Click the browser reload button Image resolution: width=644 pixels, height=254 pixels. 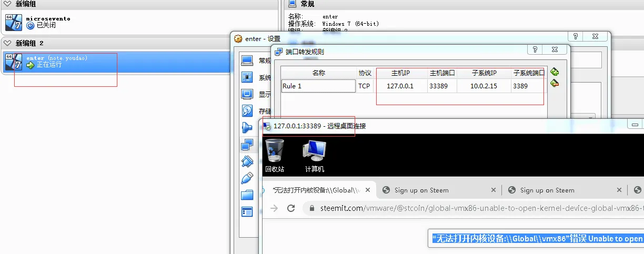click(x=291, y=208)
